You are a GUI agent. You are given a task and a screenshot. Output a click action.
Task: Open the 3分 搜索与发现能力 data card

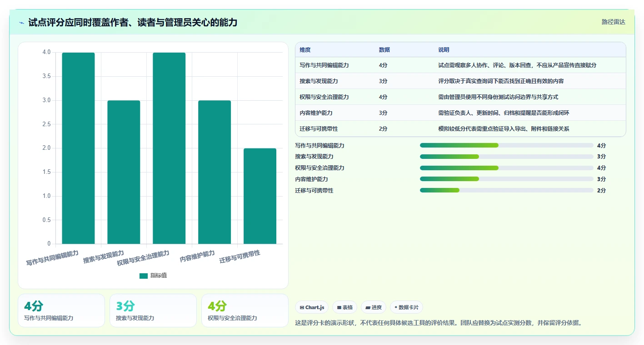pos(153,310)
